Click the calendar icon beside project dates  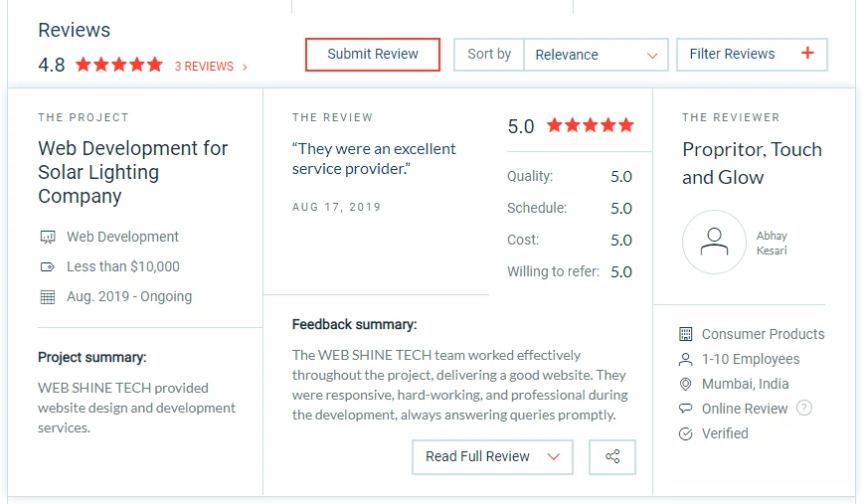pos(47,297)
